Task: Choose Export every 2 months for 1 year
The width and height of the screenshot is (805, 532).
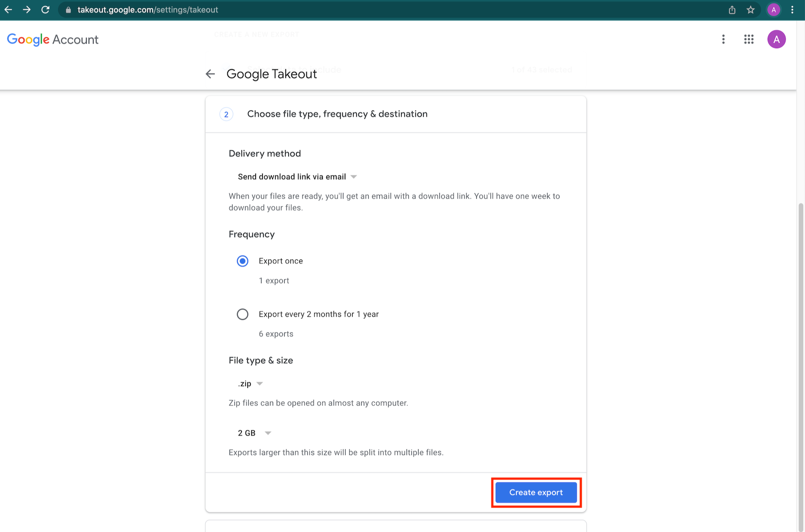Action: pyautogui.click(x=242, y=314)
